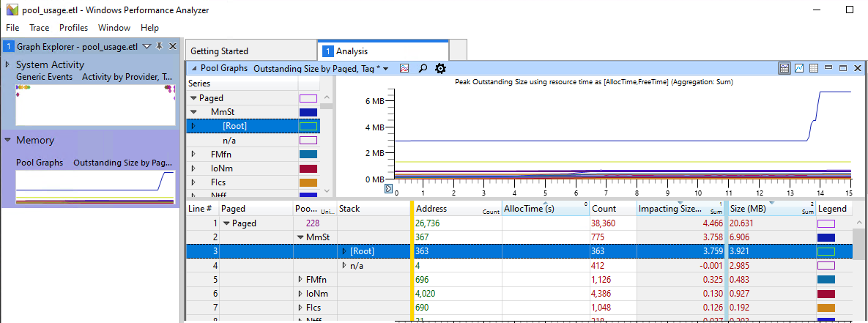Switch to graph only display mode

tap(799, 69)
